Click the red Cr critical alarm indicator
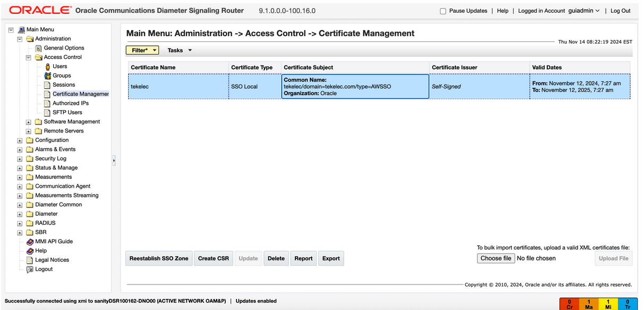The height and width of the screenshot is (310, 644). (x=570, y=304)
